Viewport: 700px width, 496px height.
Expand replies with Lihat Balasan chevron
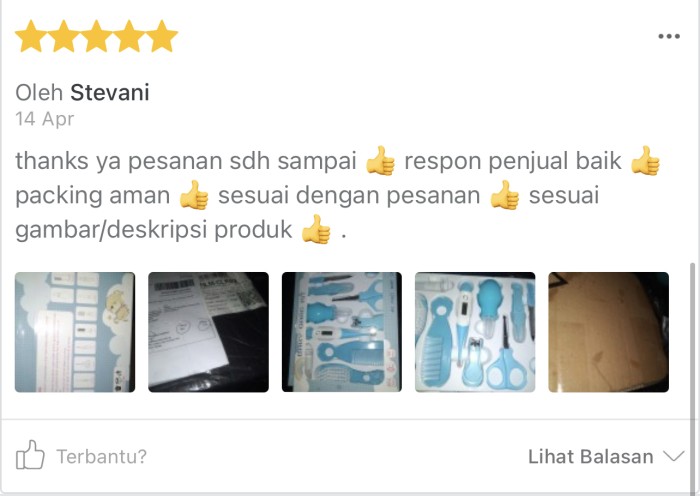point(674,456)
